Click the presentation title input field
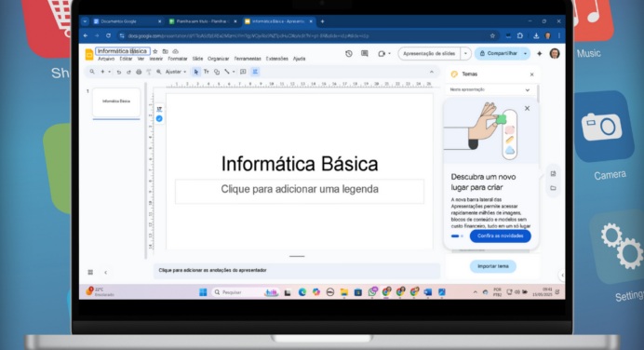 pyautogui.click(x=123, y=51)
